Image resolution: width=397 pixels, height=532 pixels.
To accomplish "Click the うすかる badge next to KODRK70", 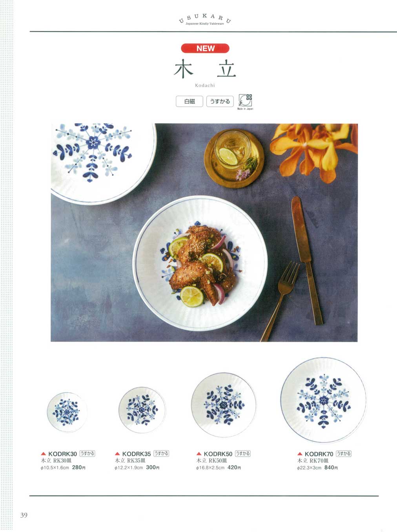I will [344, 453].
